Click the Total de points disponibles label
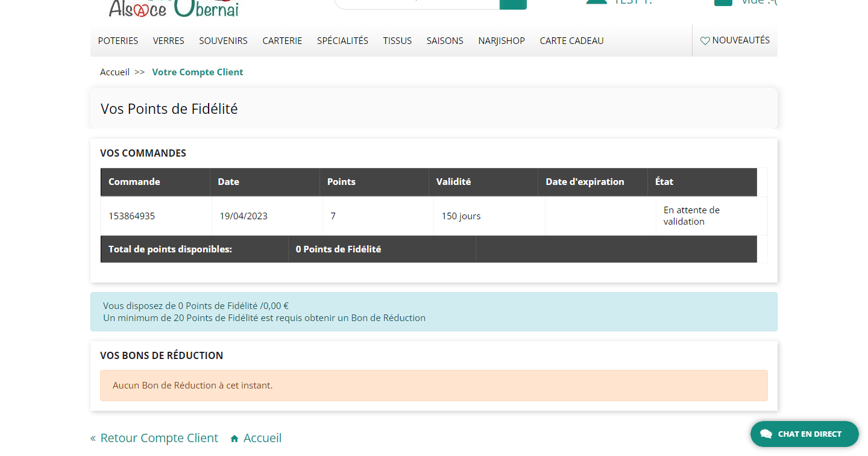This screenshot has height=456, width=868. (x=170, y=249)
